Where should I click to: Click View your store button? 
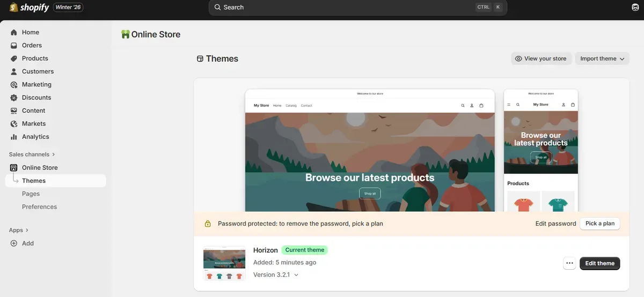point(541,58)
